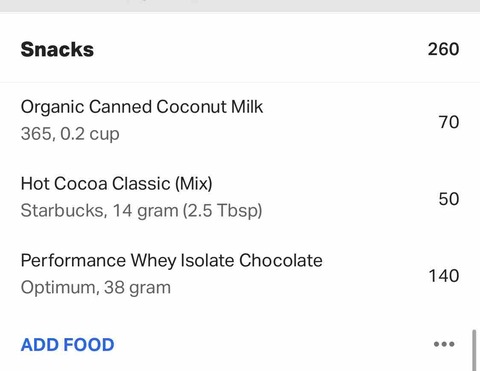Click the Snacks total 260 calories
Screen dimensions: 480x371
coord(444,49)
